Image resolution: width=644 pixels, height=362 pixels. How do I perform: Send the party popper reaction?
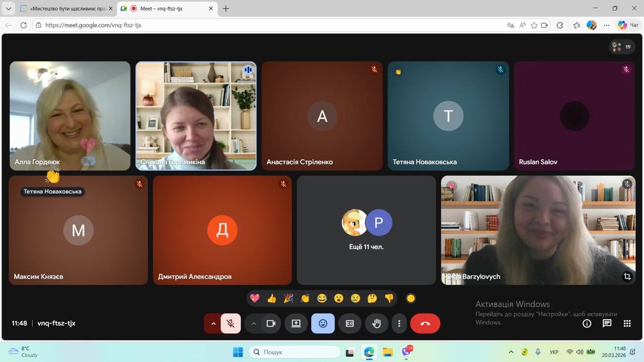[x=288, y=299]
